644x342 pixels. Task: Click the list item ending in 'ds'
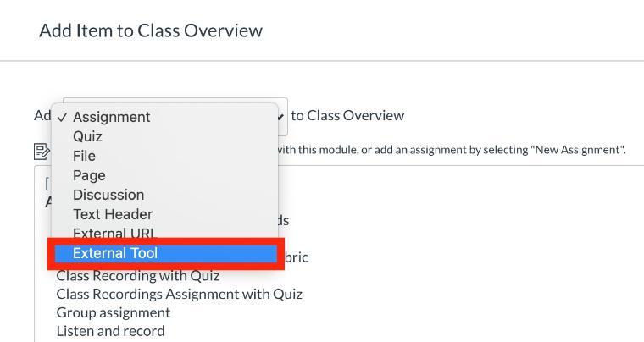point(282,220)
